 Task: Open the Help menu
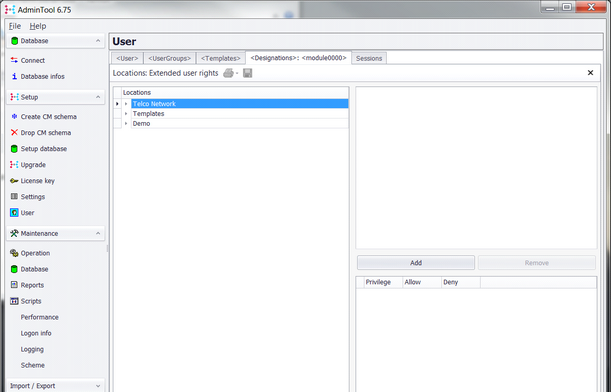tap(38, 26)
